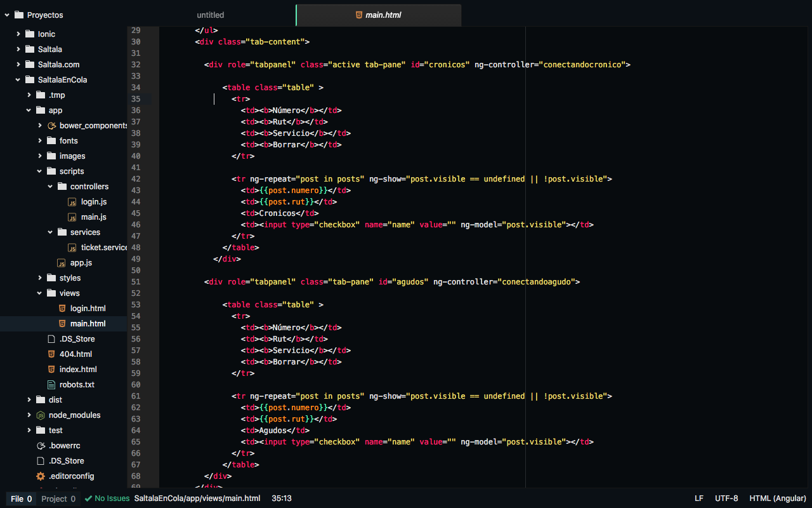Screen dimensions: 812x508
Task: Click the file icon of .DS_Store in app
Action: coord(51,338)
